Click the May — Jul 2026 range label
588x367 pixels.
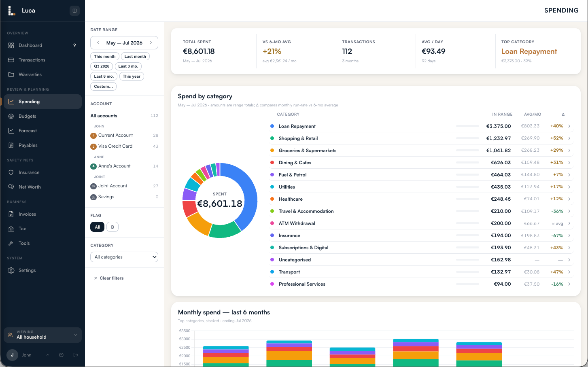click(124, 42)
